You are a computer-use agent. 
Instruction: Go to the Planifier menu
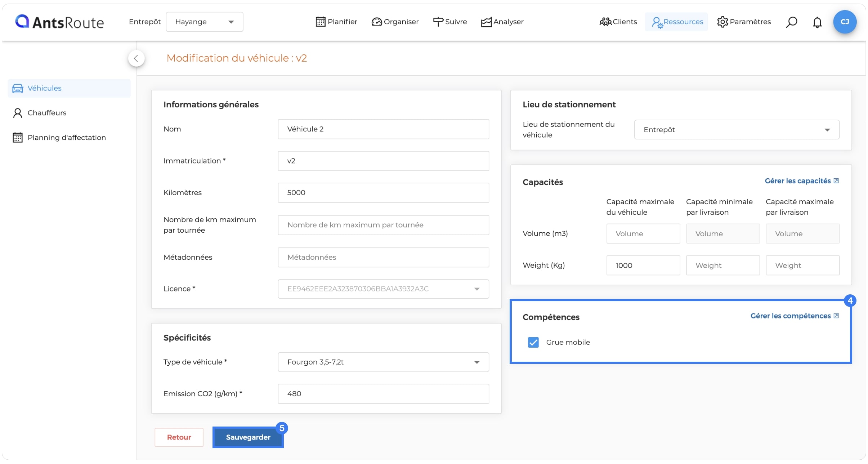pyautogui.click(x=336, y=22)
